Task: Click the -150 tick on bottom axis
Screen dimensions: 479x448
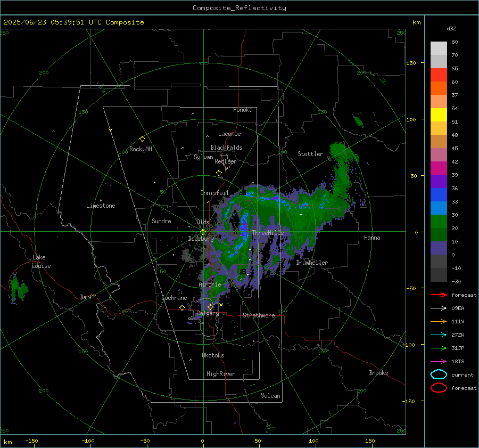Action: [31, 441]
